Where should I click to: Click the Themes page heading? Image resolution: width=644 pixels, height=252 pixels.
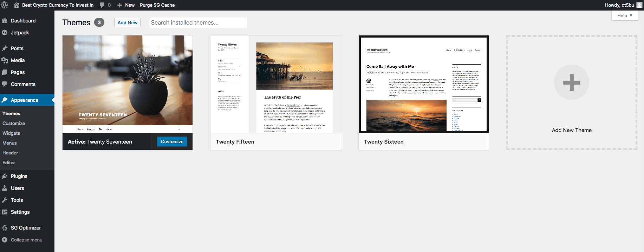click(76, 22)
